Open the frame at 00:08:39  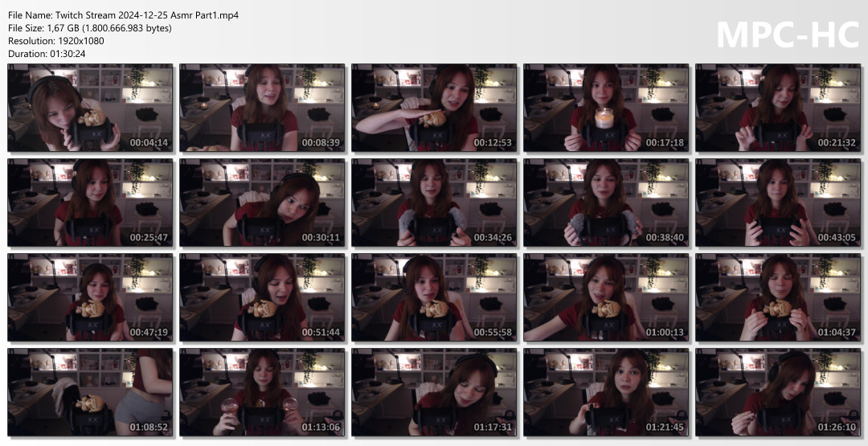(262, 108)
